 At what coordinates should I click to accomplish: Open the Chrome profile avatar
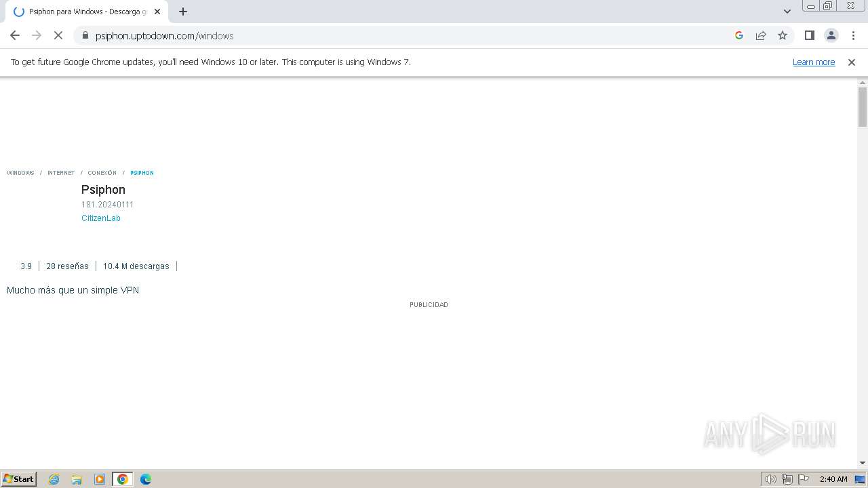click(x=831, y=35)
